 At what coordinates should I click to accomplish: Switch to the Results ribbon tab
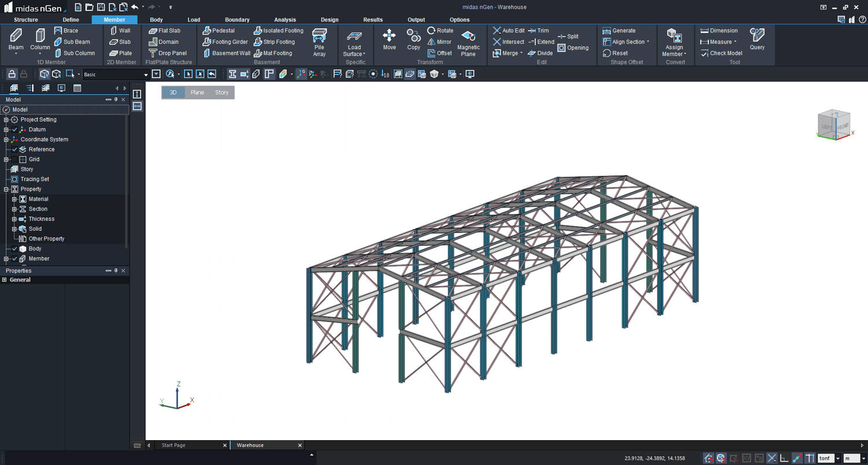(373, 19)
